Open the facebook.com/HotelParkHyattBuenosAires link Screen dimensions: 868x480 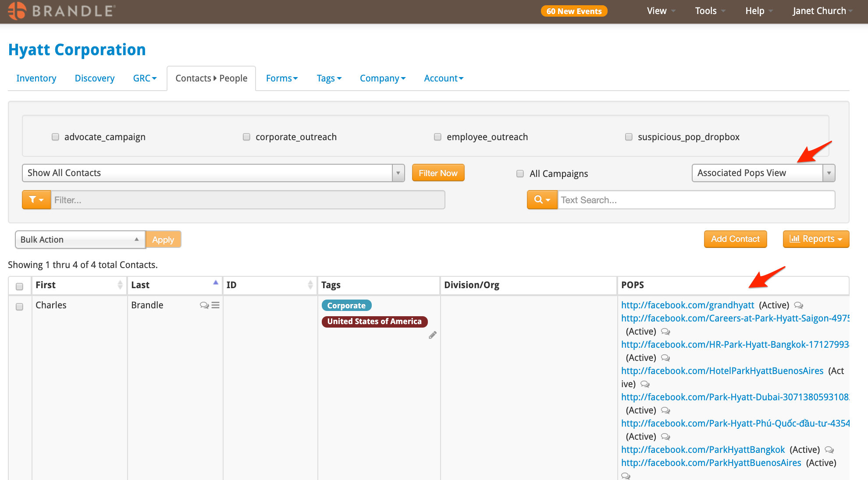point(722,371)
